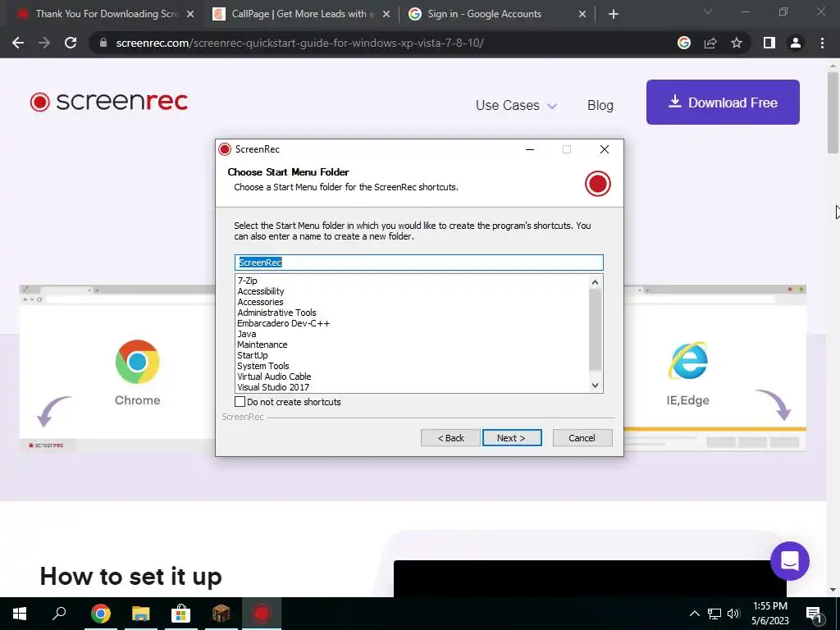Viewport: 840px width, 630px height.
Task: Select Virtual Audio Cable folder
Action: tap(274, 377)
